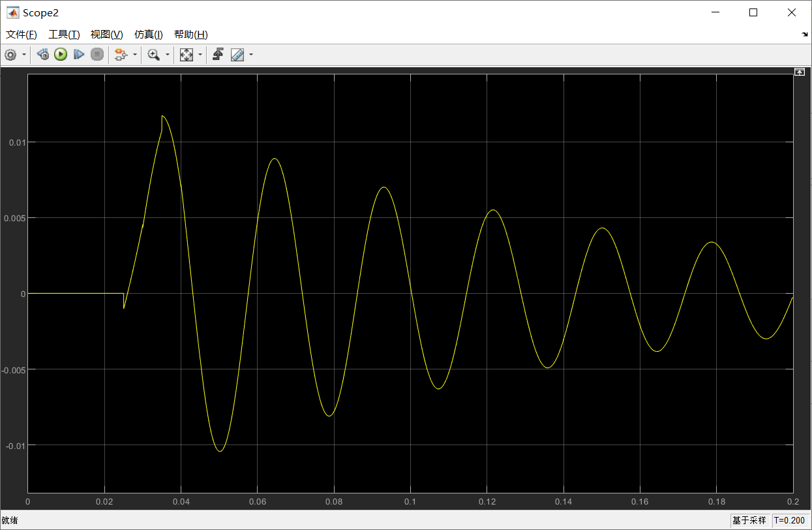Click the 就绪 status text

coord(10,520)
